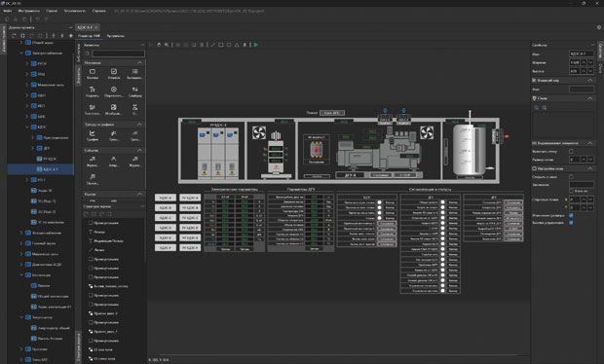Click the first icon in project tree toolbar
This screenshot has width=604, height=364.
coord(14,36)
